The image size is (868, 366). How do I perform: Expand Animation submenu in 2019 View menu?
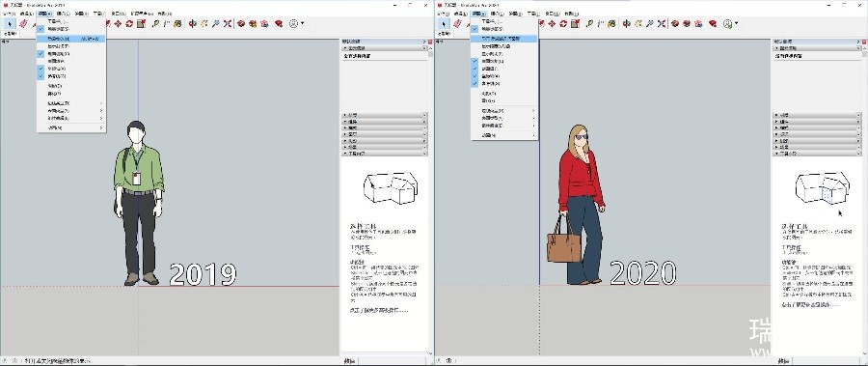(71, 128)
